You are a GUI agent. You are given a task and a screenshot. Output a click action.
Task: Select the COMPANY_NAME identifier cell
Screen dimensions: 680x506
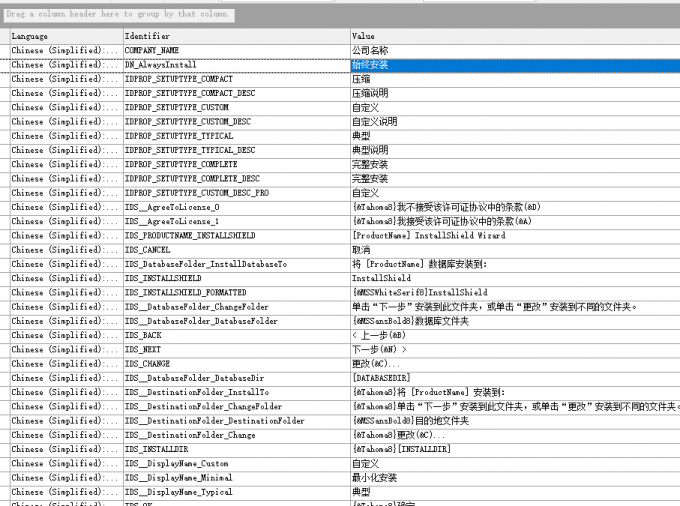(236, 51)
